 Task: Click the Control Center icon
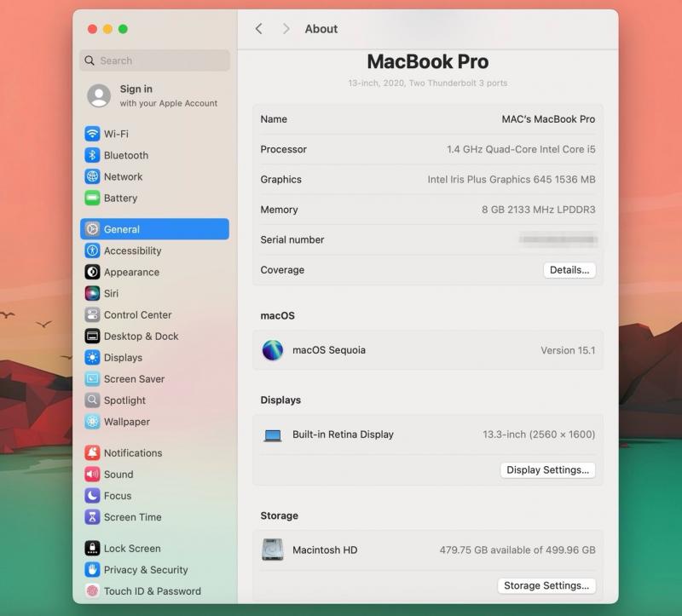[92, 314]
